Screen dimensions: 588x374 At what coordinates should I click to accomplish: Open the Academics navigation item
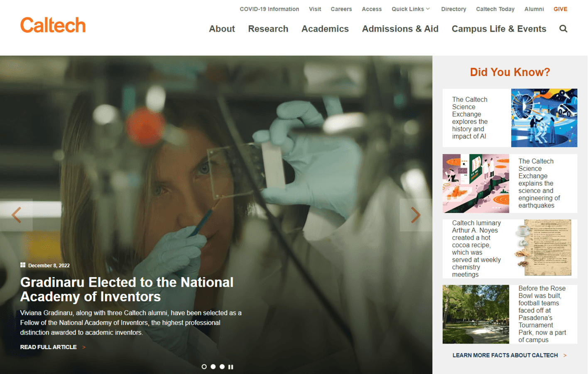pyautogui.click(x=325, y=29)
